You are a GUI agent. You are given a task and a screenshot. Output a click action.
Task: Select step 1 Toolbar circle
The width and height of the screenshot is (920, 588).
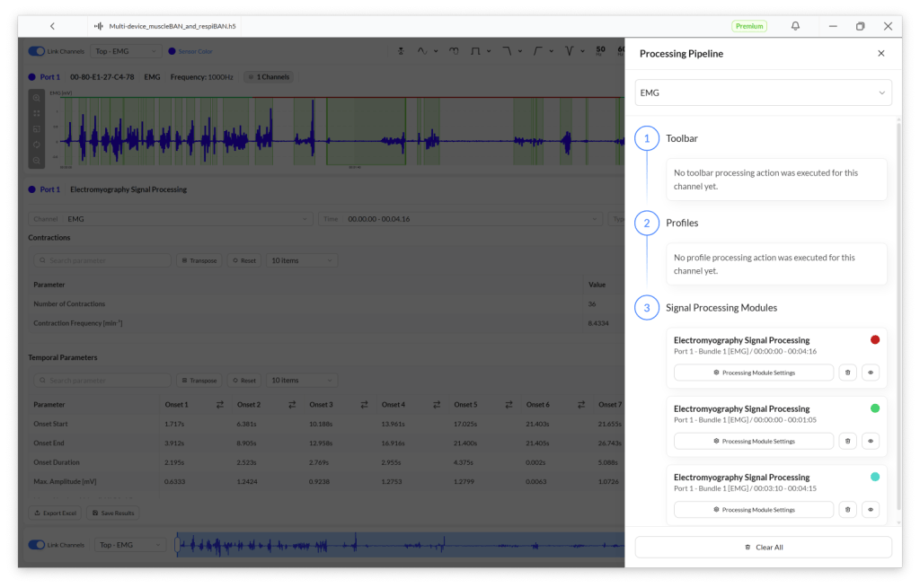coord(647,138)
